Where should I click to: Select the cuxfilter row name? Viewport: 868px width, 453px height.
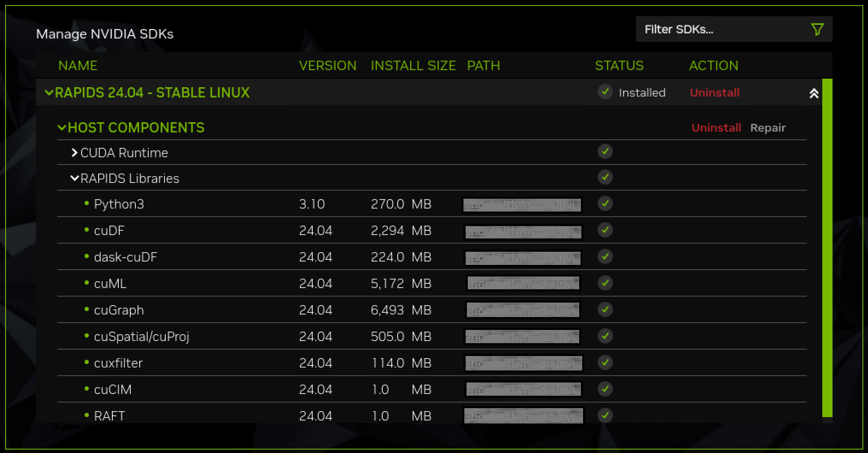[x=118, y=363]
